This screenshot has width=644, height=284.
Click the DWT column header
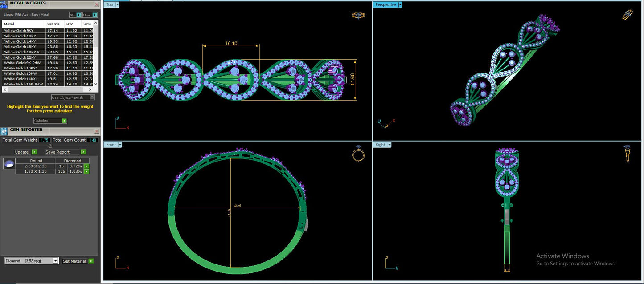[x=74, y=24]
